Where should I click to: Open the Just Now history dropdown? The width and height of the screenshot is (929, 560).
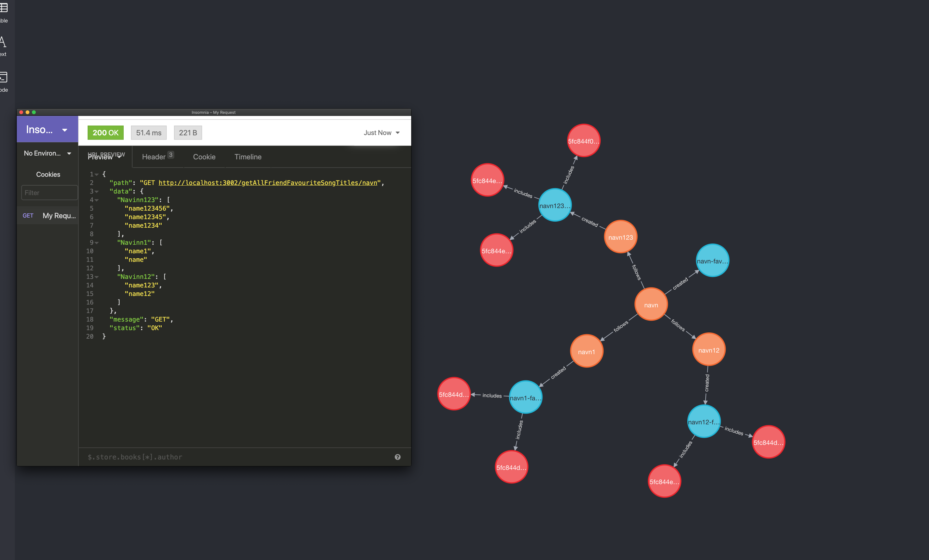381,133
